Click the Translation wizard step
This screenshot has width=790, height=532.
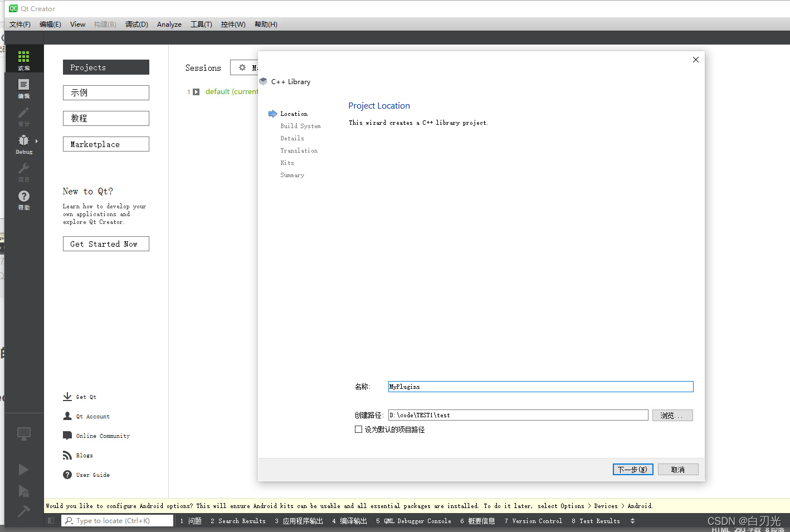click(x=299, y=150)
